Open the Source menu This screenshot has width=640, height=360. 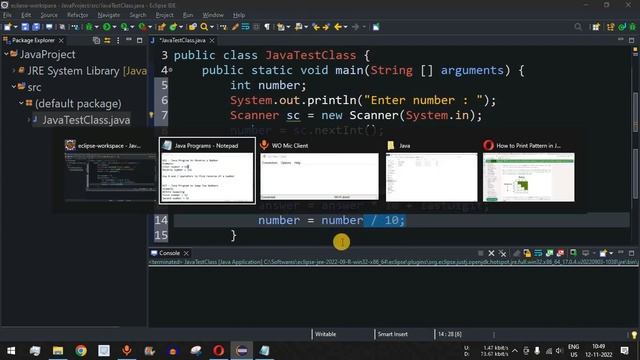tap(49, 15)
